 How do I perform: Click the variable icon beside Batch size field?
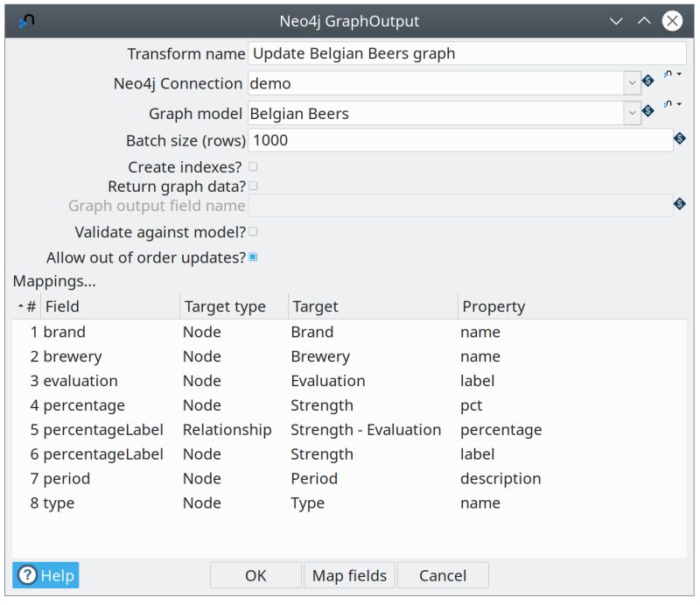coord(681,140)
